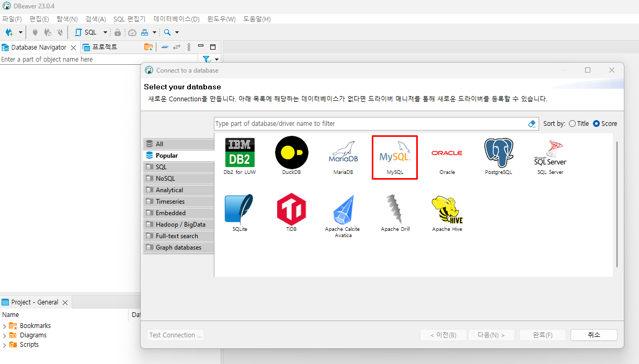Open the SQL editor toolbar button
639x364 pixels.
[x=86, y=32]
